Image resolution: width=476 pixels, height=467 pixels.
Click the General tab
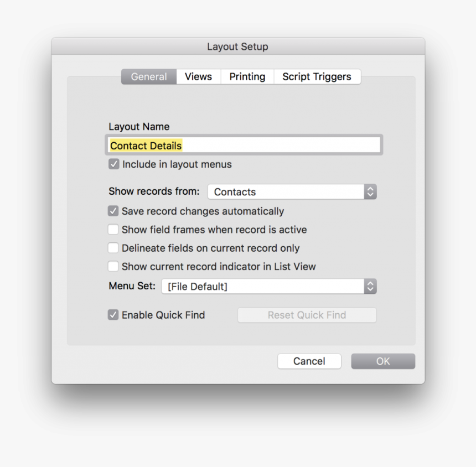pos(148,76)
